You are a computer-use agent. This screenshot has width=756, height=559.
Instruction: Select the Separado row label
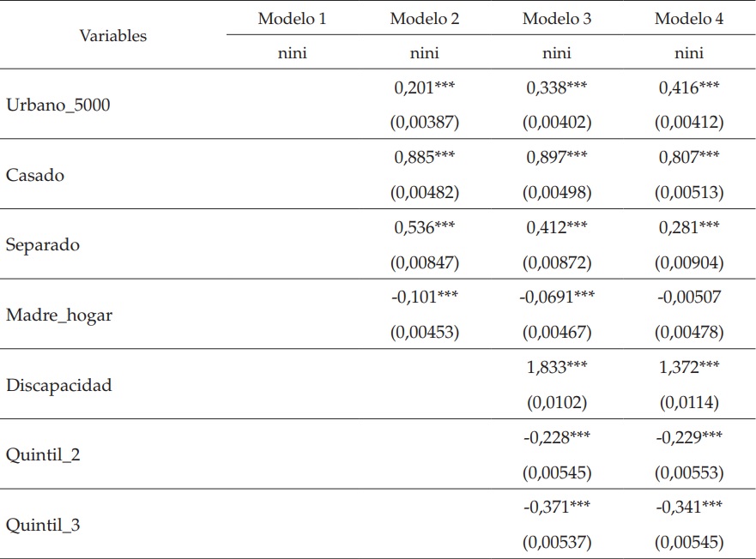(43, 245)
